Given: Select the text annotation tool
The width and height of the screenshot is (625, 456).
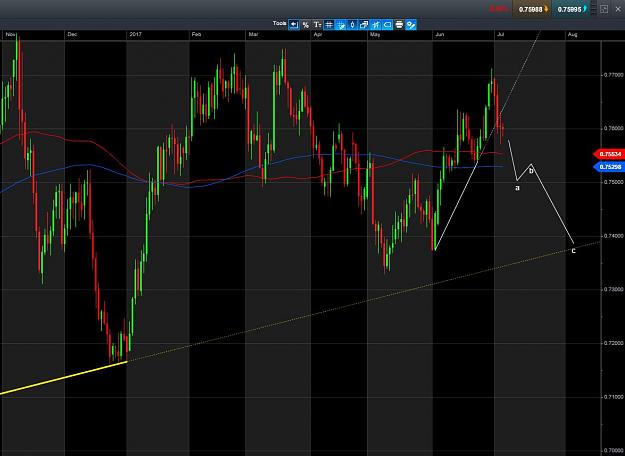Looking at the screenshot, I should click(x=317, y=25).
